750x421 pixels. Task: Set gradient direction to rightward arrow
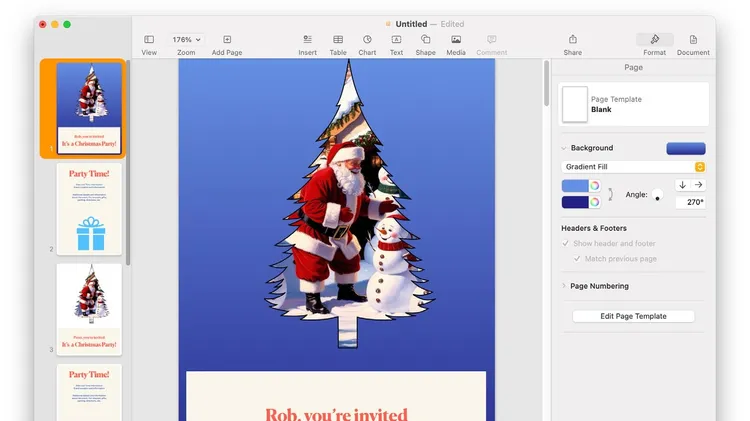pyautogui.click(x=698, y=185)
